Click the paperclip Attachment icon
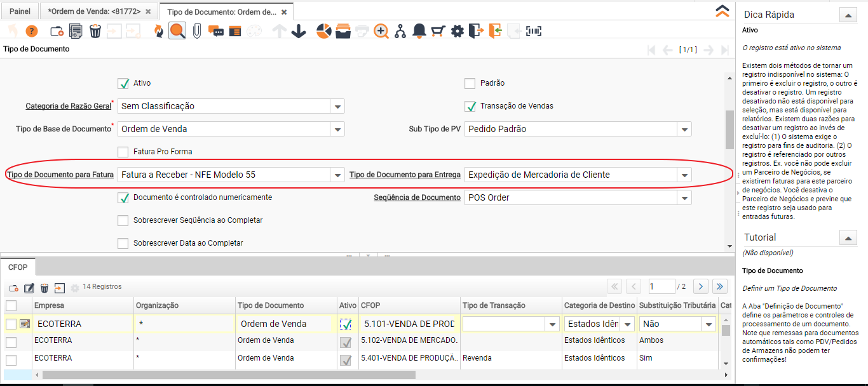 tap(197, 31)
